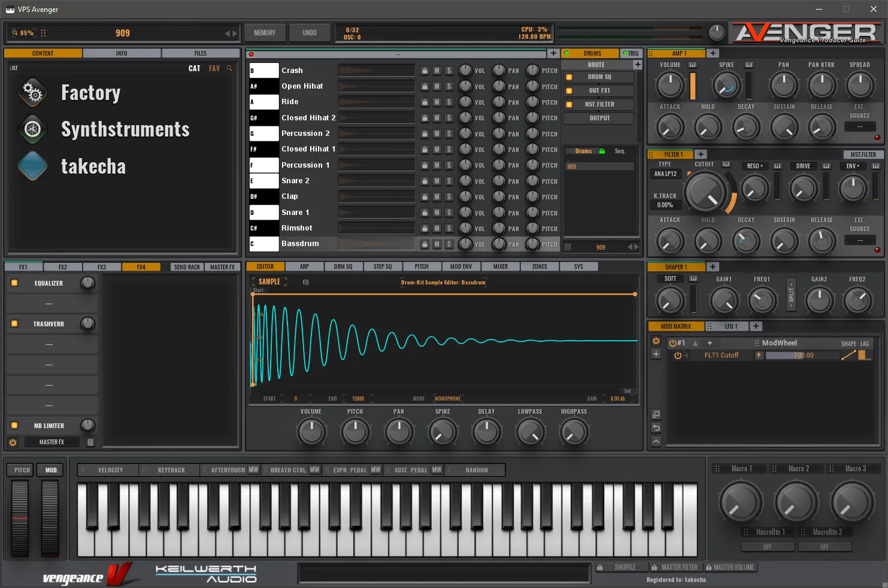Add a route with the ROUTE plus button
The image size is (888, 588).
pyautogui.click(x=638, y=65)
